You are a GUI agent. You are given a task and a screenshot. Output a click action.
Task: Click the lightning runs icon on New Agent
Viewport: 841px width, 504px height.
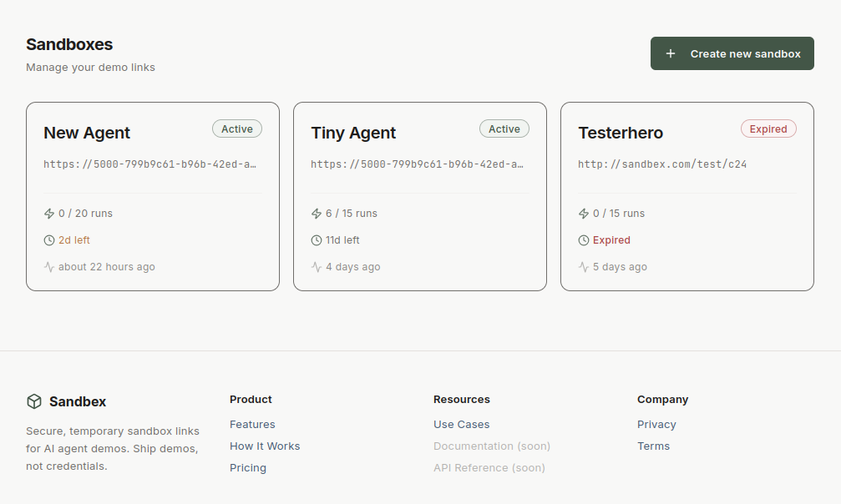click(x=49, y=214)
